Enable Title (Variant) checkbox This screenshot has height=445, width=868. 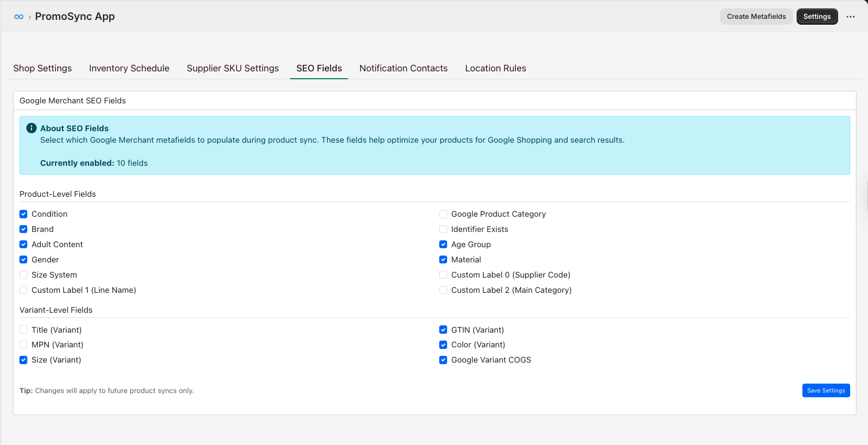[24, 330]
